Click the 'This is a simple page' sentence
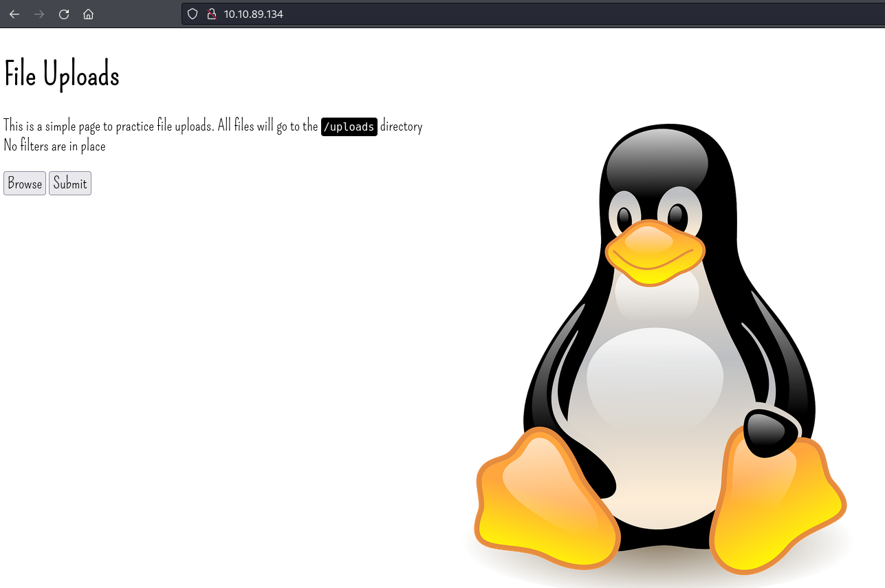Viewport: 885px width, 588px height. (212, 127)
